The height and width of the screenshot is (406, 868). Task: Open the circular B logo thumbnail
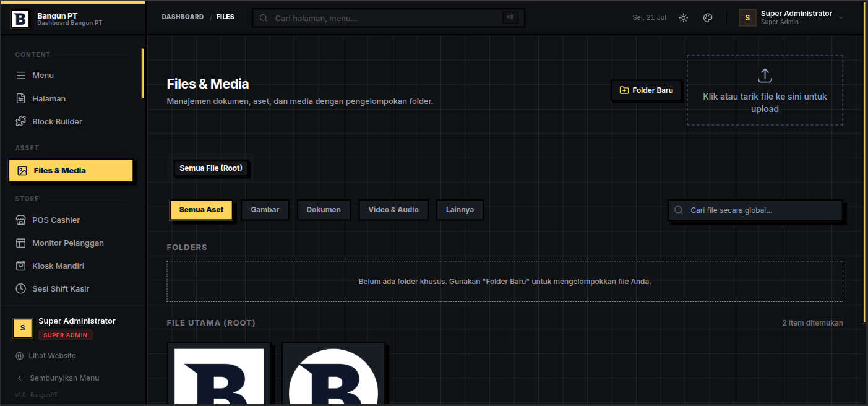[333, 374]
